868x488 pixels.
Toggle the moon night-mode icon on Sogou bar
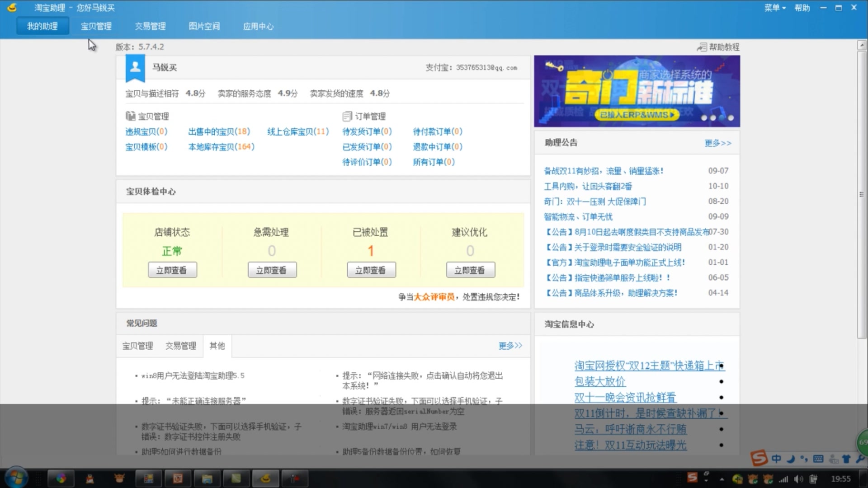[x=790, y=458]
